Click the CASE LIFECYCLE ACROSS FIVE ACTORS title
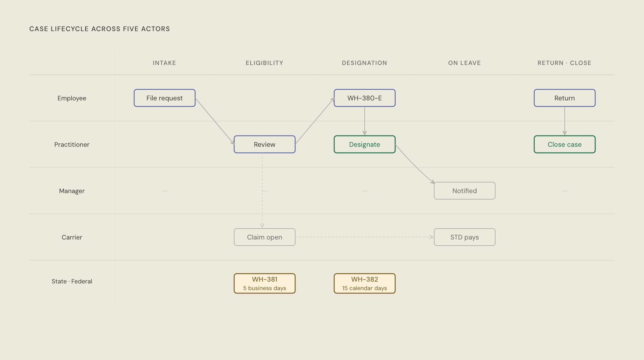This screenshot has height=360, width=644. (99, 29)
